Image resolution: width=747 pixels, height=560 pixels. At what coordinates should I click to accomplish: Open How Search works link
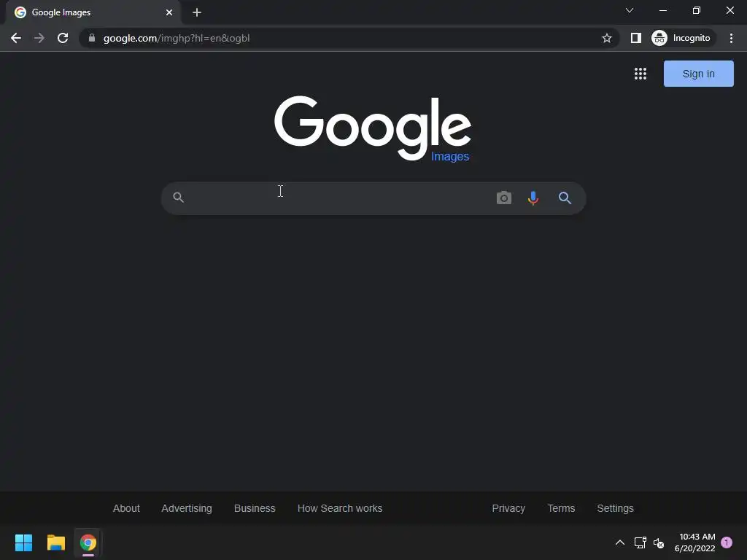coord(340,508)
